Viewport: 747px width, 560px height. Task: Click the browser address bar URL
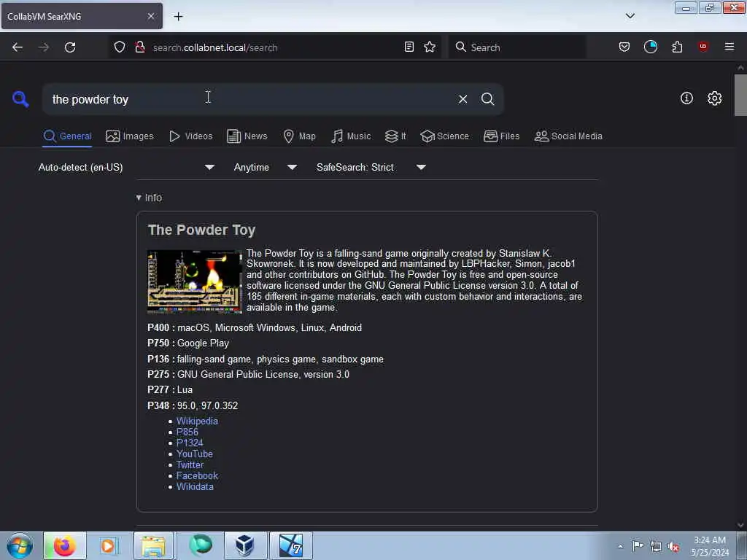click(x=215, y=47)
